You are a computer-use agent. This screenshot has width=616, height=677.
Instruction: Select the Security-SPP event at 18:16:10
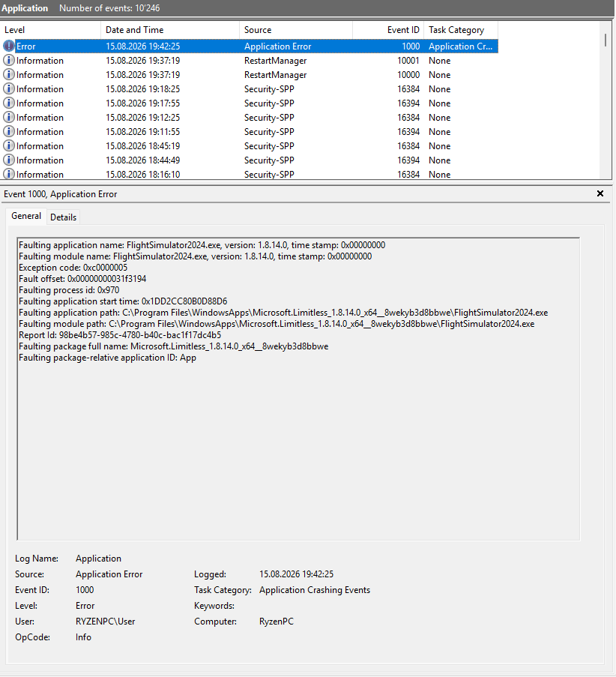click(x=250, y=174)
